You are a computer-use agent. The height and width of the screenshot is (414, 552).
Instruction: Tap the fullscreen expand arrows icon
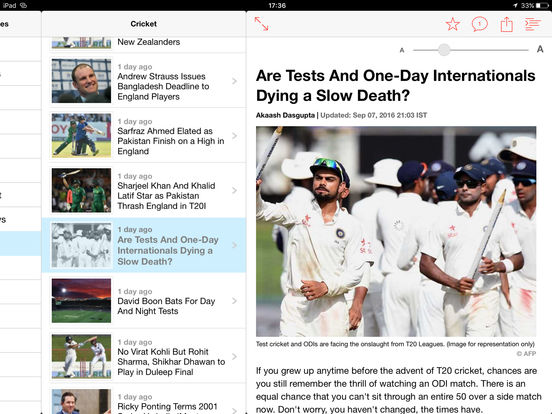point(261,24)
